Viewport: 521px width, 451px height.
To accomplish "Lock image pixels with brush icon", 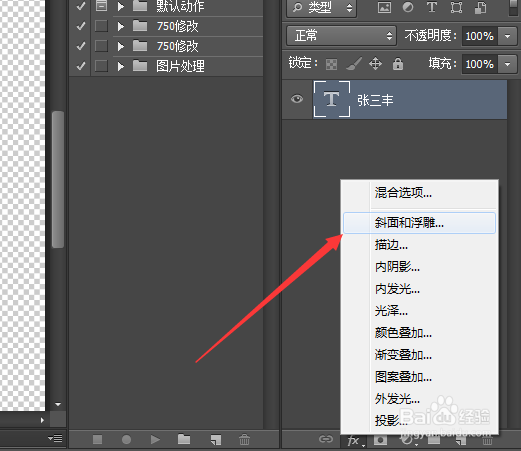I will [354, 64].
